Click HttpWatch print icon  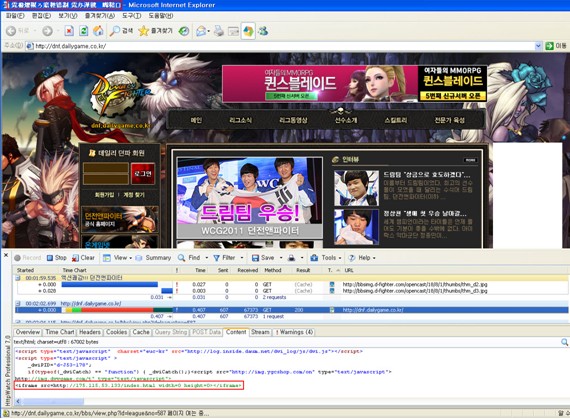tap(292, 258)
